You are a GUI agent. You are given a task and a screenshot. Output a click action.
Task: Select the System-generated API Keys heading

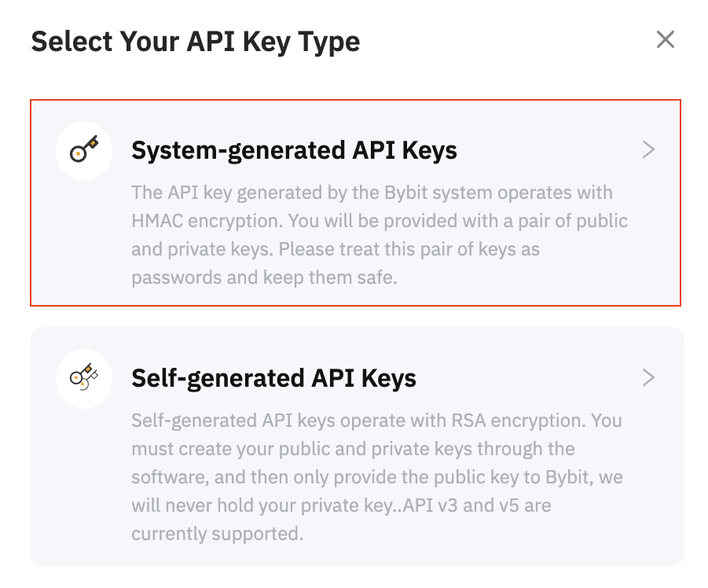coord(294,150)
